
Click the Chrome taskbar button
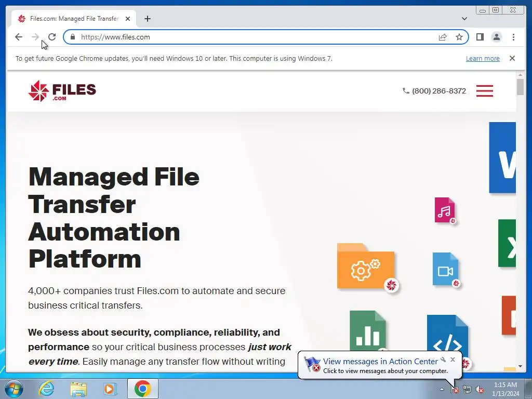(x=142, y=389)
